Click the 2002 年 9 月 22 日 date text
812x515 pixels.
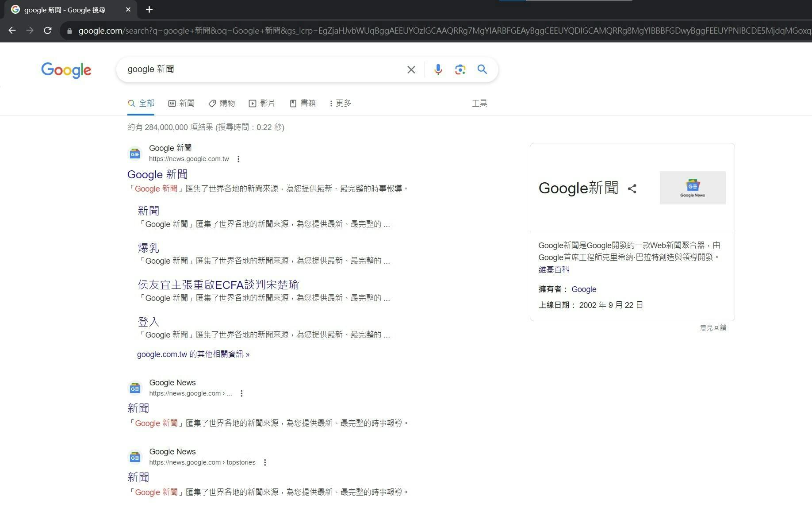click(611, 305)
